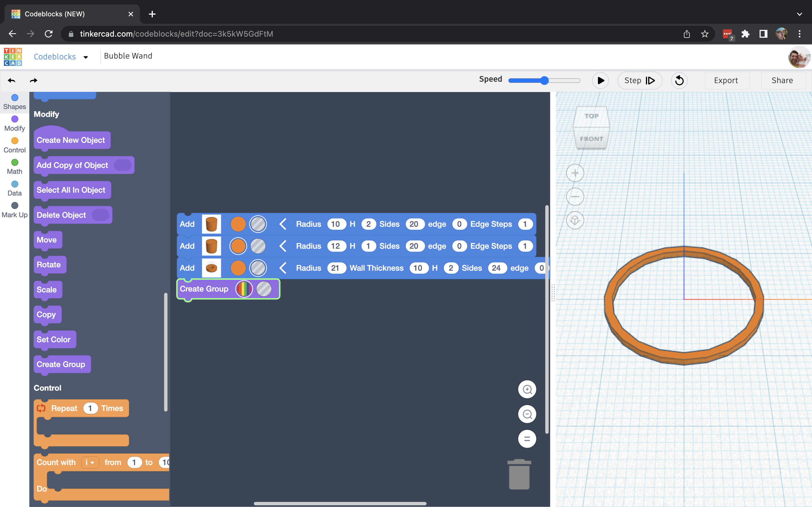812x507 pixels.
Task: Collapse first cylinder block parameters with chevron
Action: (283, 224)
